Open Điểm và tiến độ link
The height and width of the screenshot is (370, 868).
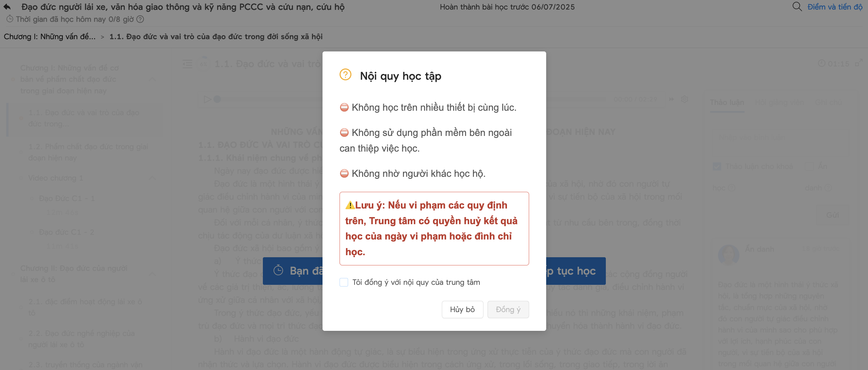(x=835, y=7)
